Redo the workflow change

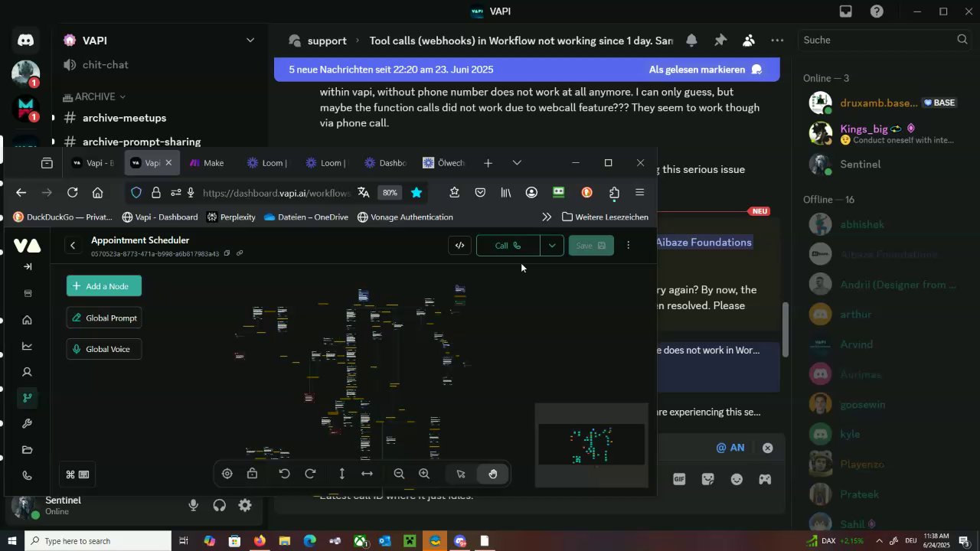coord(310,474)
